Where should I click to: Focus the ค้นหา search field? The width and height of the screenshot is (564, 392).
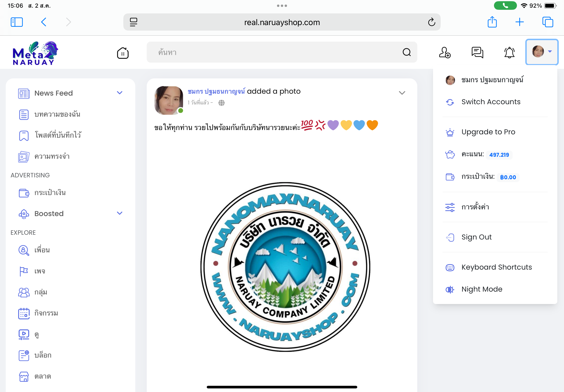pos(282,52)
